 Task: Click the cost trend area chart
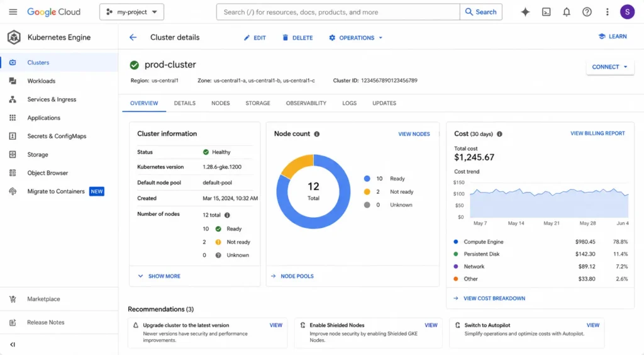549,203
